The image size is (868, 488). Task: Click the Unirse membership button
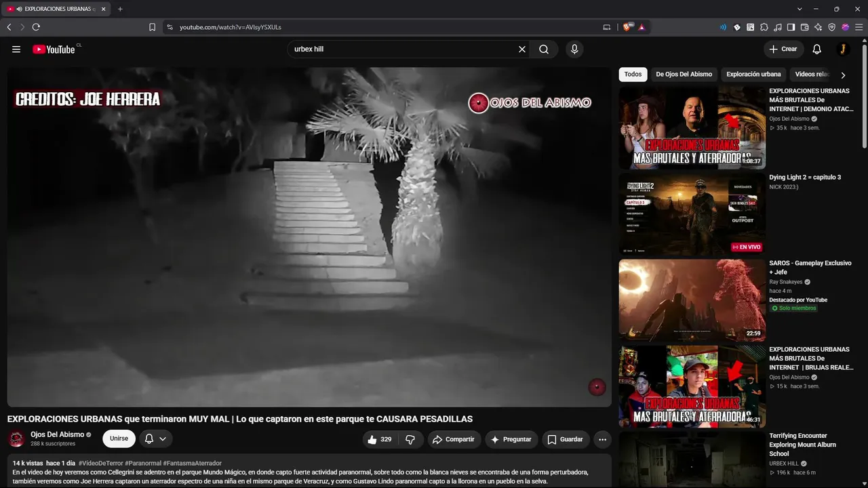point(119,439)
